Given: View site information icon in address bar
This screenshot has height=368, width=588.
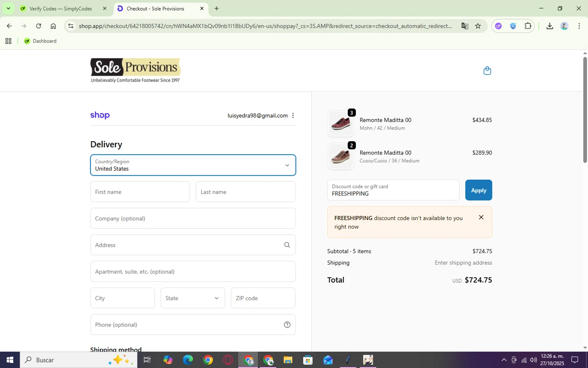Looking at the screenshot, I should (x=71, y=26).
